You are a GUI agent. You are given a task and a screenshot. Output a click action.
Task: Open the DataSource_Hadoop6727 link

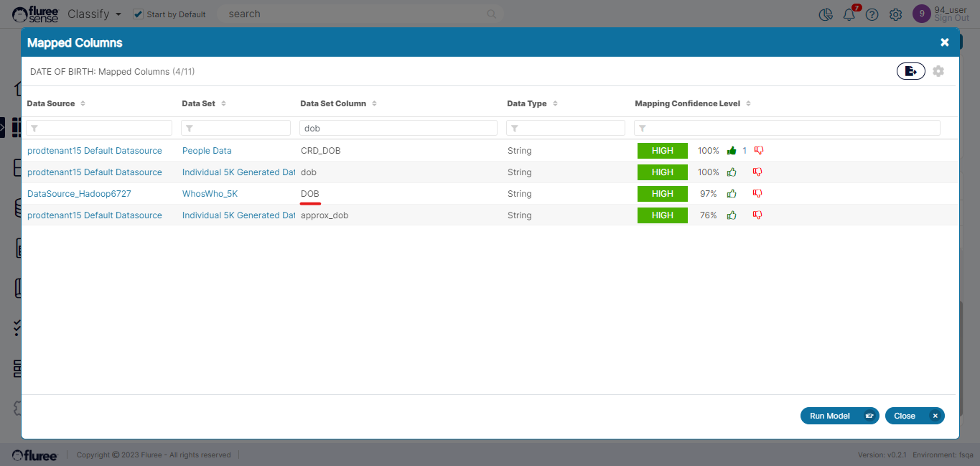pyautogui.click(x=79, y=194)
